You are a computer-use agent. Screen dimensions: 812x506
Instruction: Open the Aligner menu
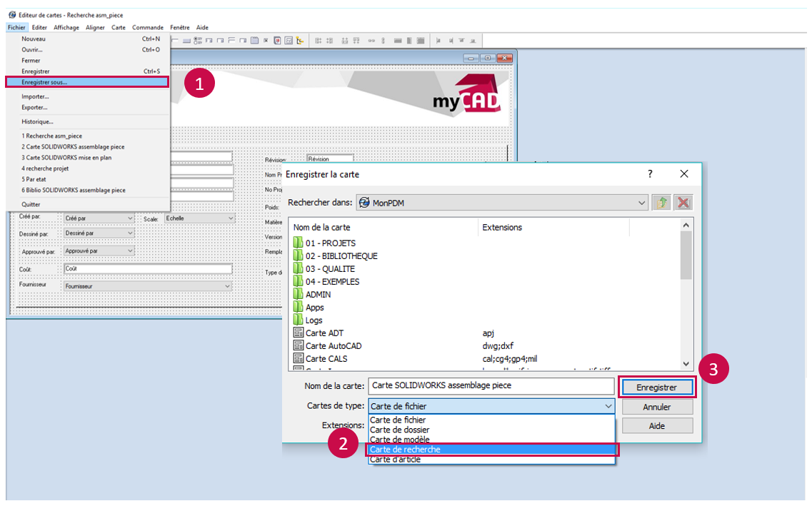tap(95, 27)
